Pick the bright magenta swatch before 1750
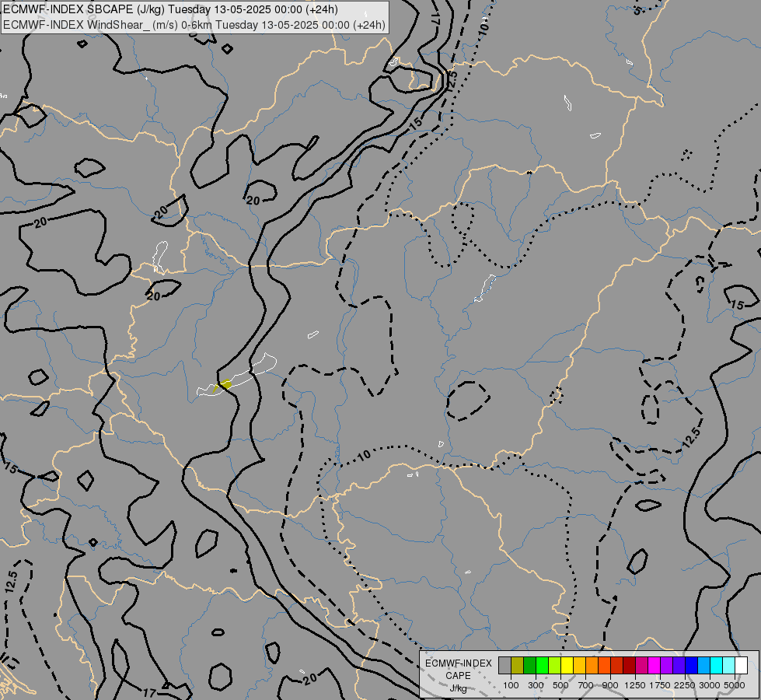 [655, 666]
